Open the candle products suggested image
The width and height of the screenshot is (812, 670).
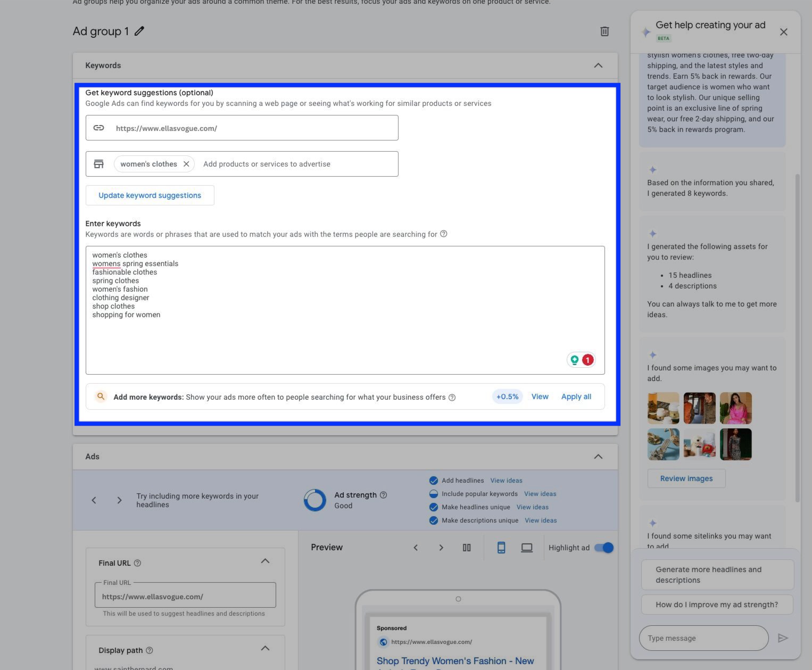point(664,408)
